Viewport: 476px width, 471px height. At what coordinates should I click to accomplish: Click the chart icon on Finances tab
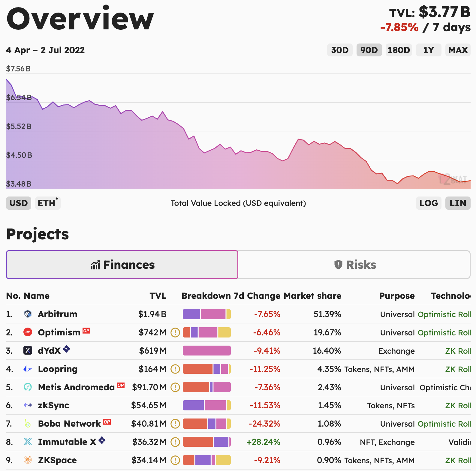tap(95, 265)
